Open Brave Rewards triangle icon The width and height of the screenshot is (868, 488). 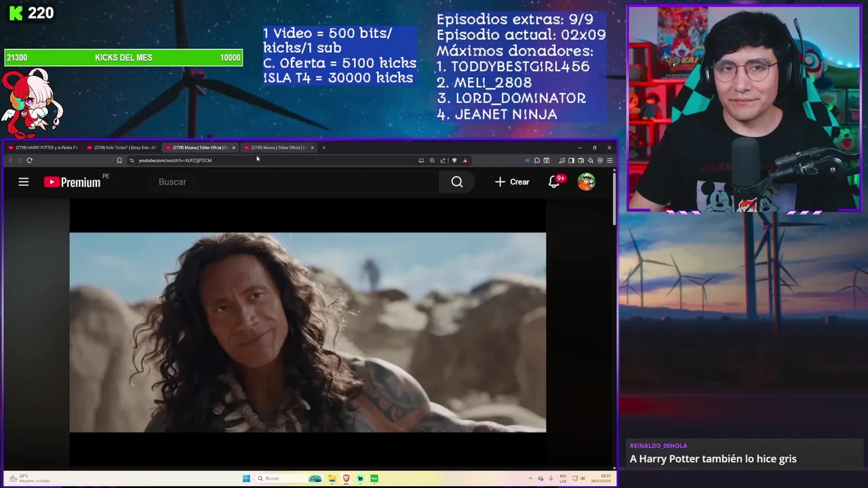point(465,161)
